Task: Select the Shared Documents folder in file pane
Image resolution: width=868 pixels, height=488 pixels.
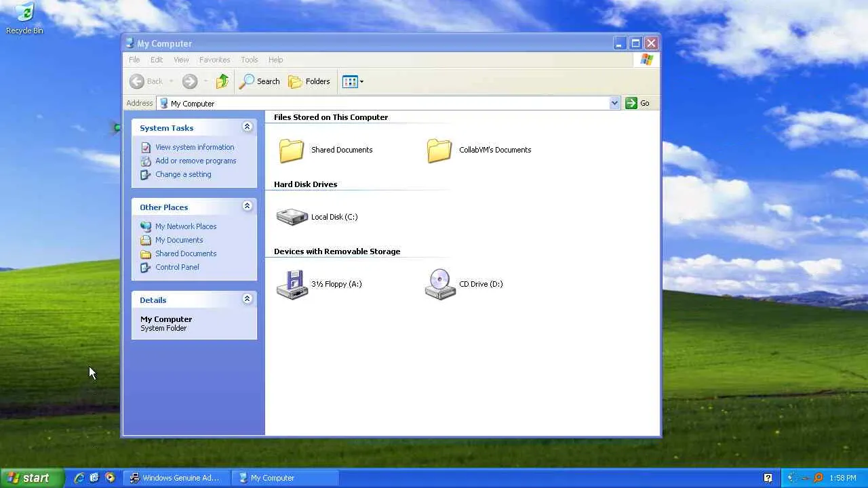Action: tap(325, 150)
